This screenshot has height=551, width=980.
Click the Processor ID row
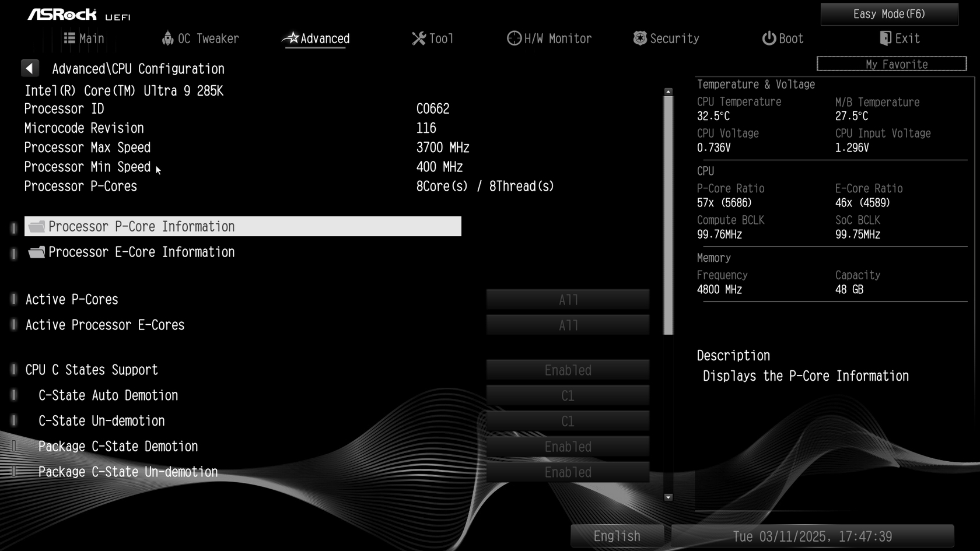tap(237, 109)
